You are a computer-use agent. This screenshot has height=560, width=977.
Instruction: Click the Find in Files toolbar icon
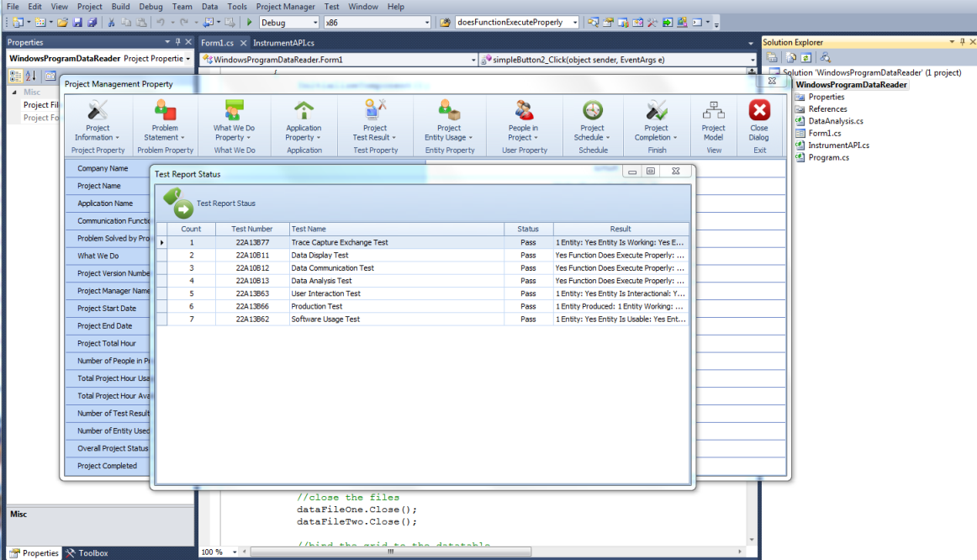click(444, 23)
